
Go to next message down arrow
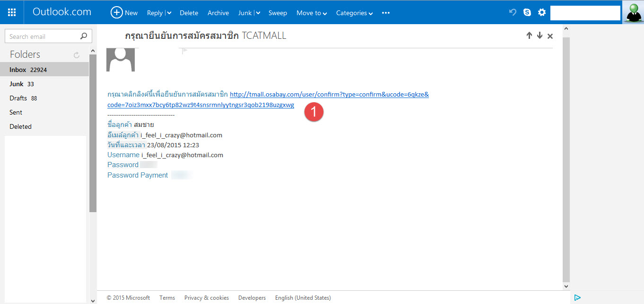[540, 36]
